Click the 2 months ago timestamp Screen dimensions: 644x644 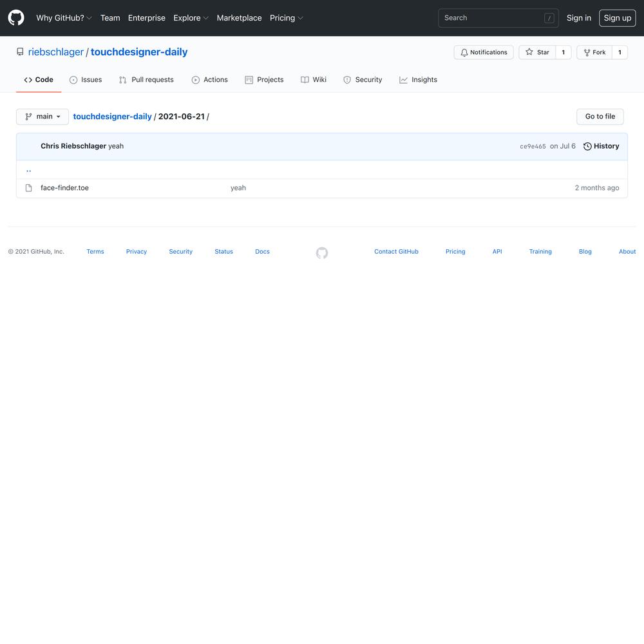click(597, 188)
